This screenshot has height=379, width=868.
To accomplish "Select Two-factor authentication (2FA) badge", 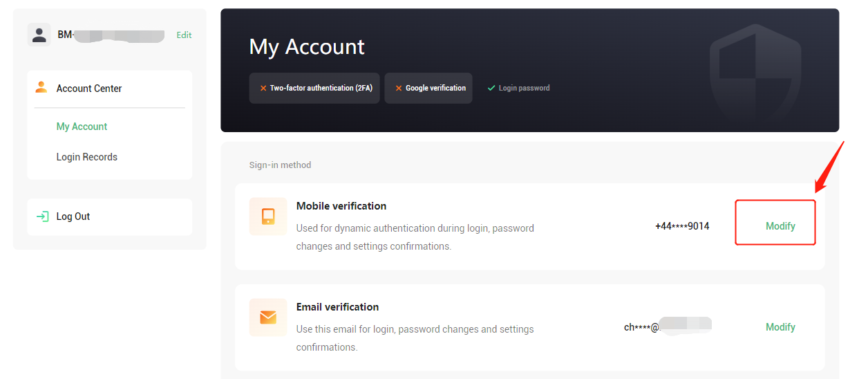I will 314,88.
